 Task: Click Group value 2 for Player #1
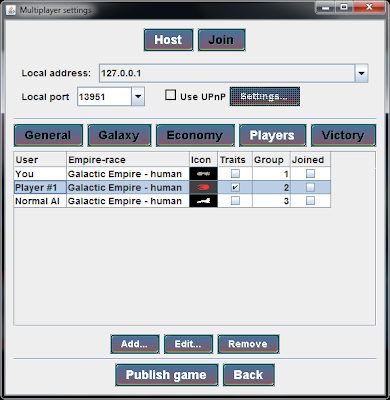tap(271, 187)
